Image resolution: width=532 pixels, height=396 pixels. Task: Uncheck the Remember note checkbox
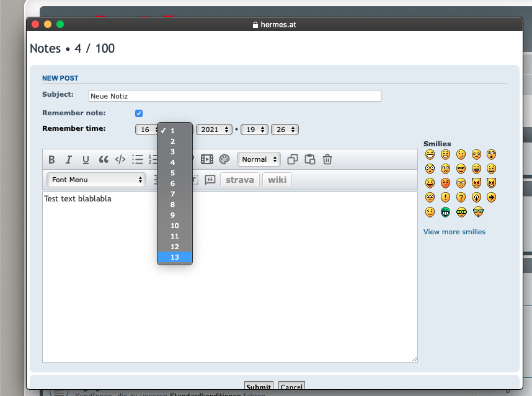139,113
